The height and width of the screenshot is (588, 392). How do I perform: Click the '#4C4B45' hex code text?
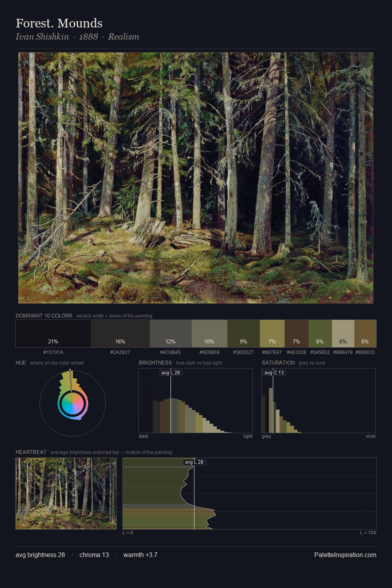[171, 352]
